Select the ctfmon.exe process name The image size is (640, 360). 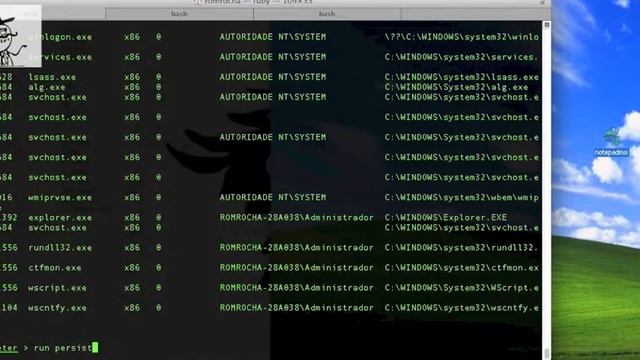(55, 268)
